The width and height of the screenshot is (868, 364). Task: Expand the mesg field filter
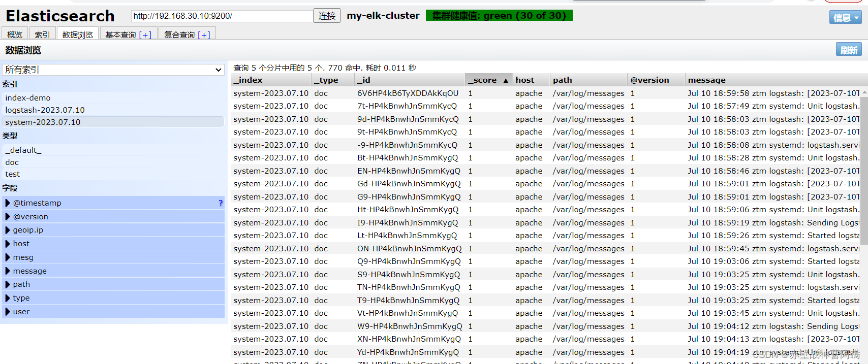coord(8,257)
